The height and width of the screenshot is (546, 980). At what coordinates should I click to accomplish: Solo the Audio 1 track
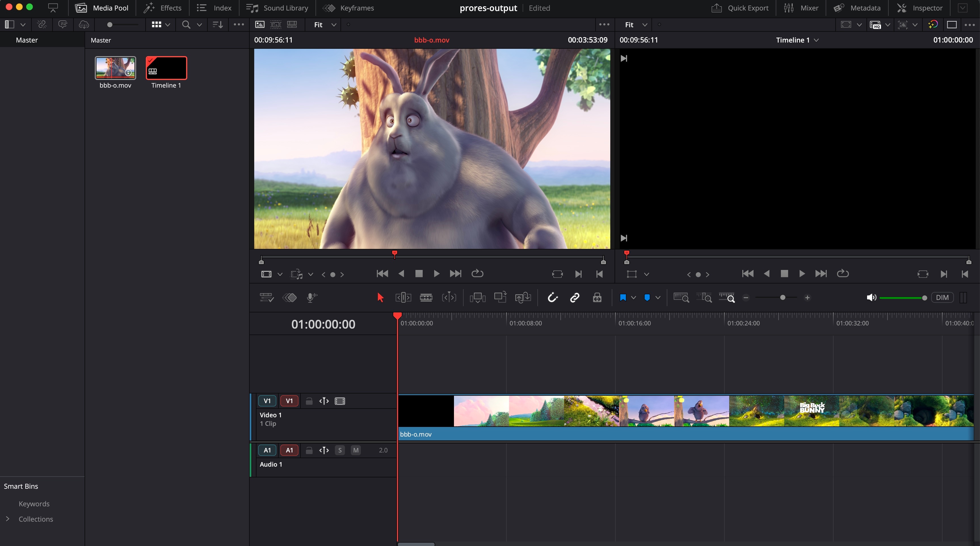(340, 450)
